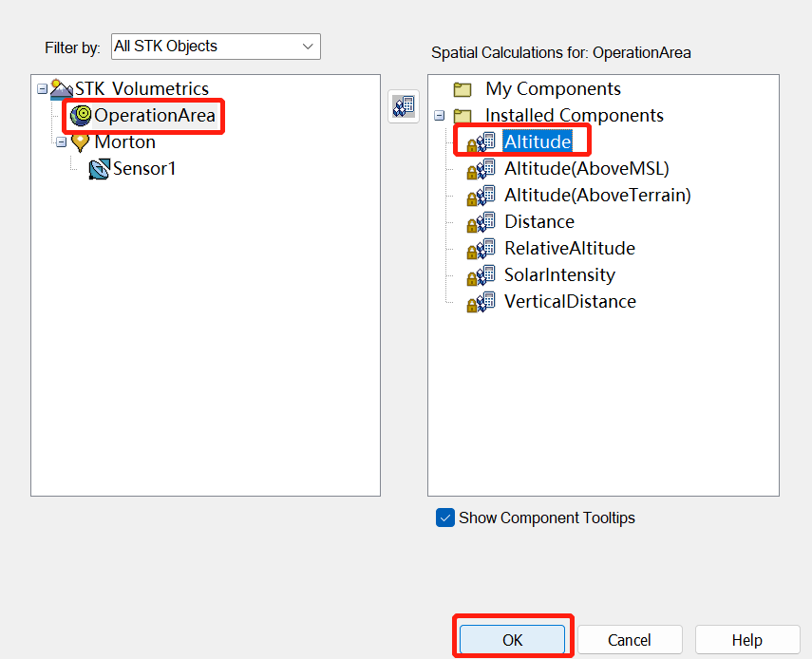This screenshot has width=812, height=659.
Task: Select the RelativeAltitude component
Action: (569, 249)
